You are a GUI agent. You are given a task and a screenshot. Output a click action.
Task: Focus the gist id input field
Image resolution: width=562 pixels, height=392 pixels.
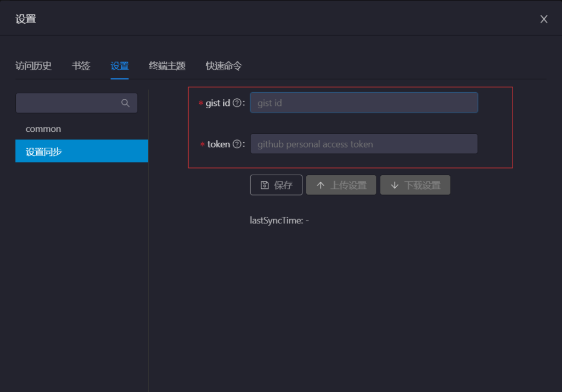click(363, 103)
